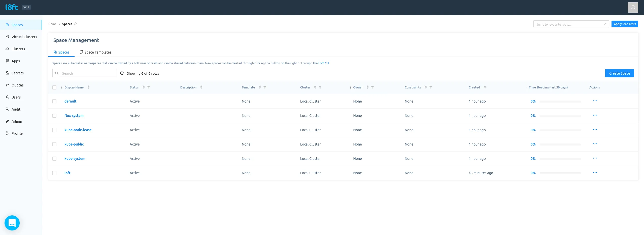This screenshot has width=644, height=235.
Task: Click the Apply Manifests button
Action: coord(625,24)
